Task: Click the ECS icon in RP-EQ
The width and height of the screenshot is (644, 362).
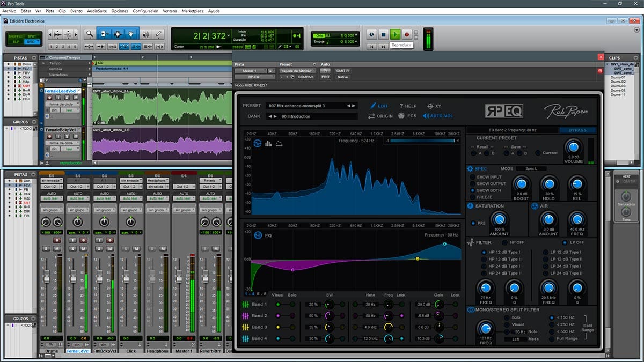Action: 401,116
